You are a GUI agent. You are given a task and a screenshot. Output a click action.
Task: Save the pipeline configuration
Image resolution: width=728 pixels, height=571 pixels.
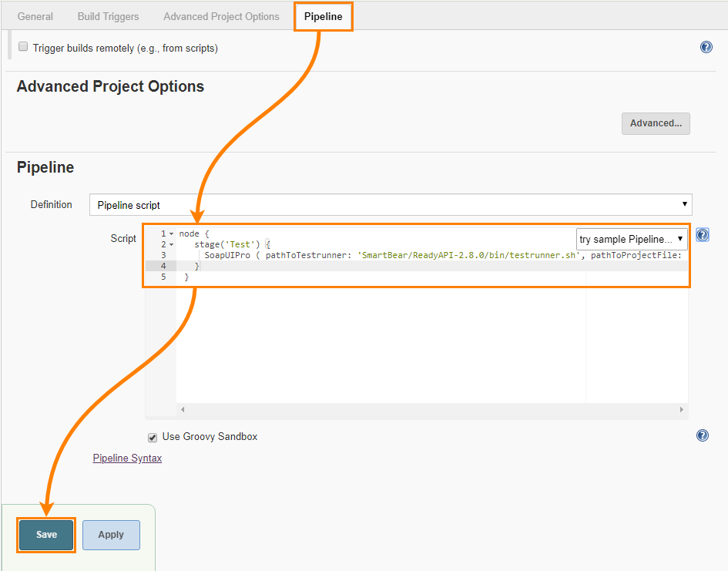pyautogui.click(x=45, y=535)
